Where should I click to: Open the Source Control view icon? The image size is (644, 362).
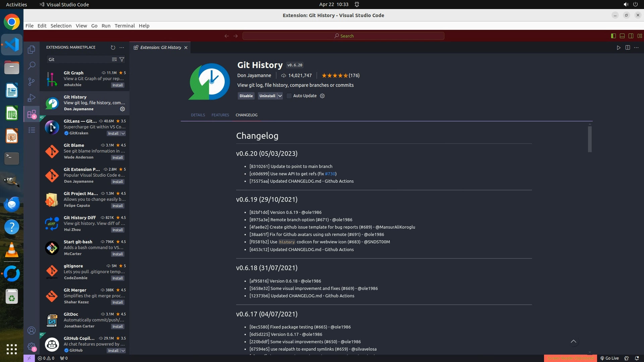32,81
